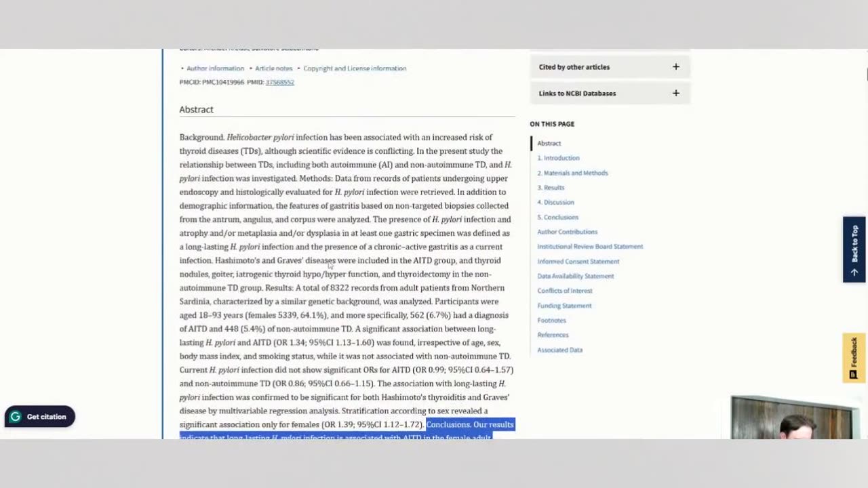Click the Abstract heading

click(x=196, y=109)
